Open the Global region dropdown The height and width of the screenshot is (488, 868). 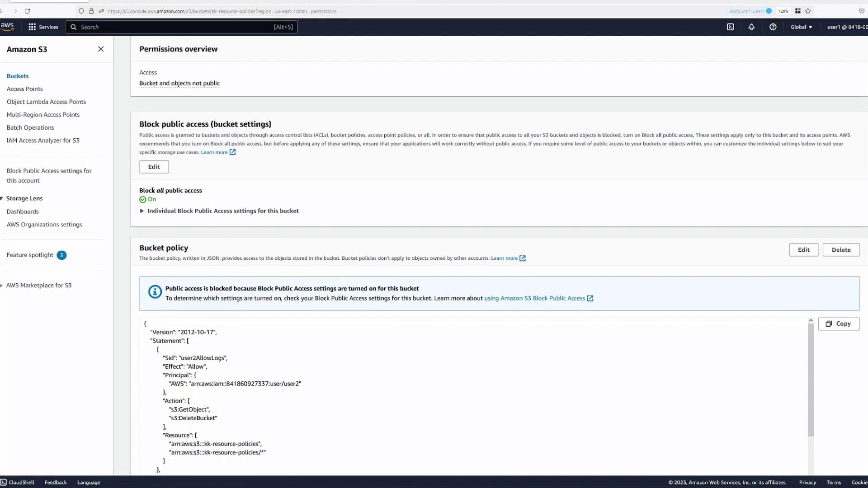[801, 27]
